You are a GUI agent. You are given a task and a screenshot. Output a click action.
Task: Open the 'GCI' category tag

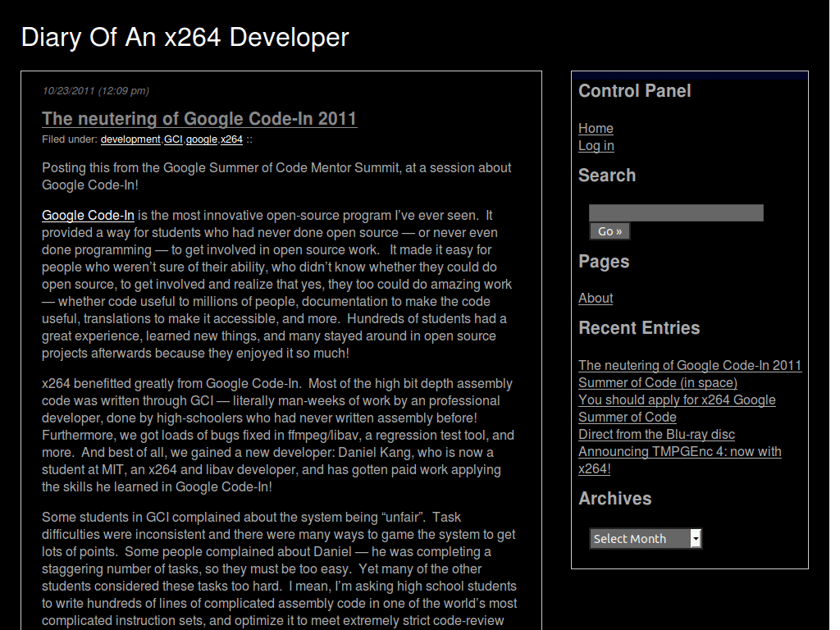173,139
